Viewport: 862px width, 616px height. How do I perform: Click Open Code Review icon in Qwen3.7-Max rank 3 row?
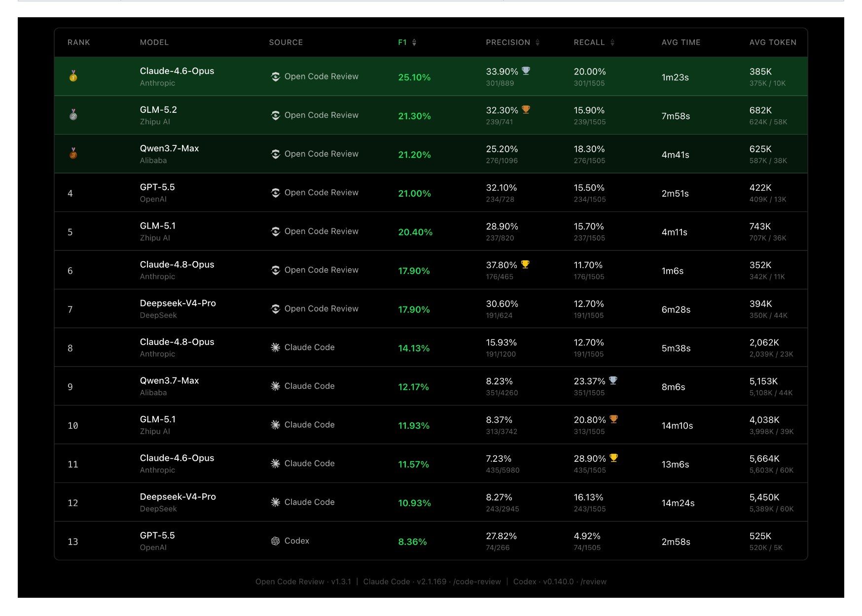click(x=276, y=154)
